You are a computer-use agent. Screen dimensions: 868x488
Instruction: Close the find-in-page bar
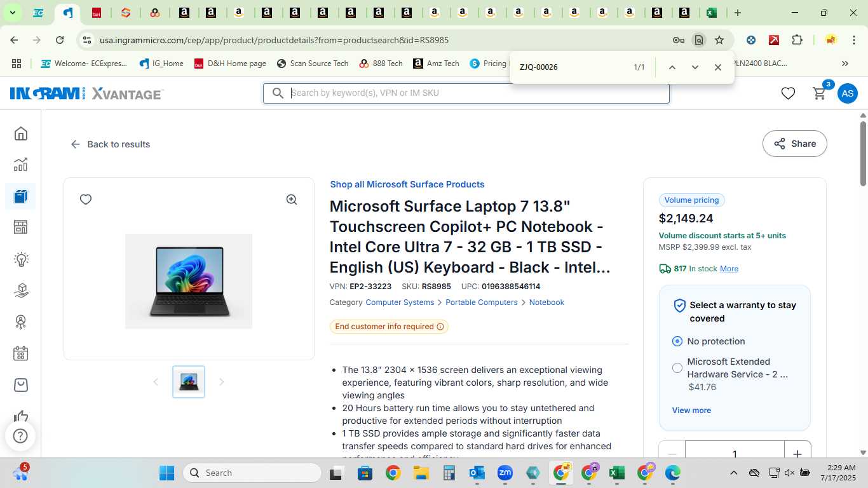pos(717,67)
